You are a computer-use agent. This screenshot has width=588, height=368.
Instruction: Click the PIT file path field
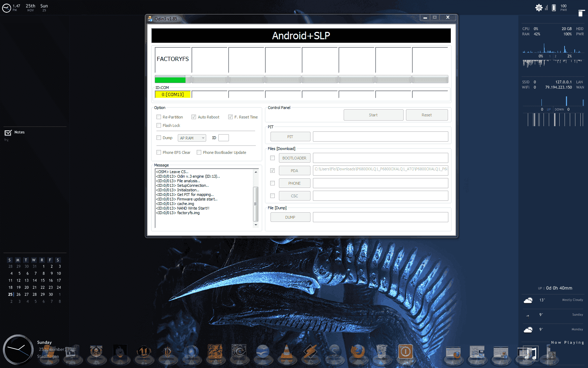(x=380, y=137)
